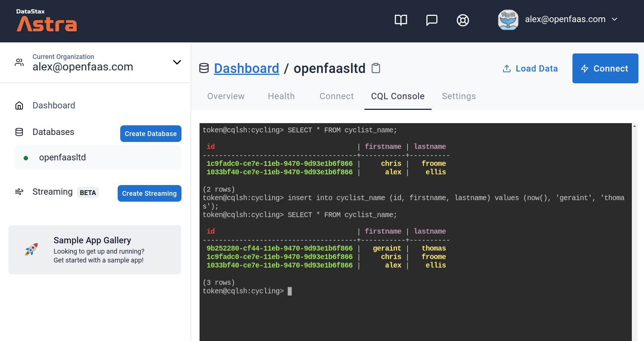Select the CQL Console tab

pyautogui.click(x=398, y=96)
